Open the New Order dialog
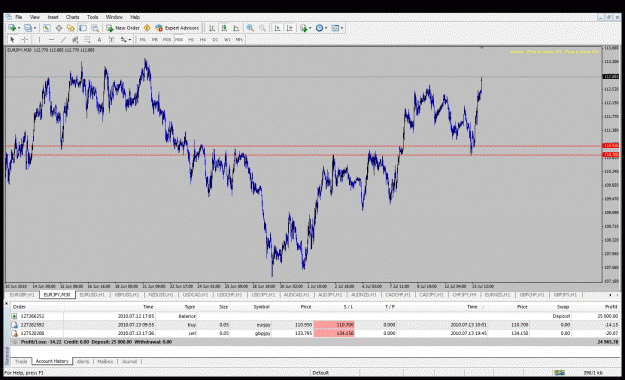This screenshot has width=625, height=380. click(123, 28)
